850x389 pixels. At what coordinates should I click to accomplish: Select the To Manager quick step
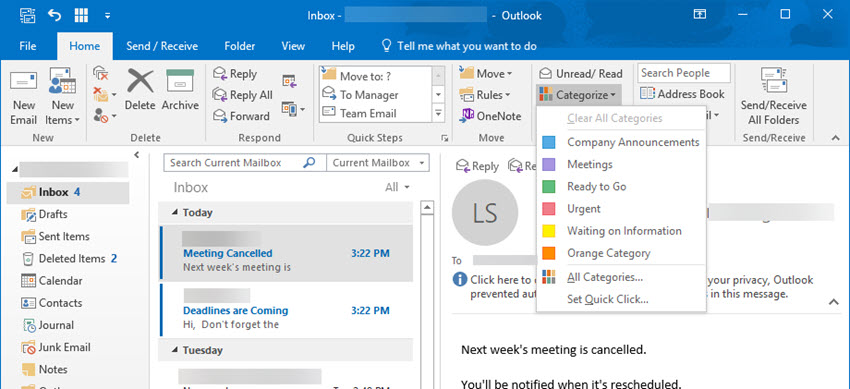[375, 95]
